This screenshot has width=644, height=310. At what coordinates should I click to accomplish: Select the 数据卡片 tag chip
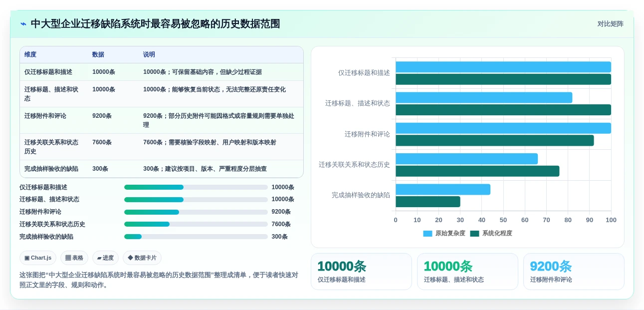coord(142,258)
